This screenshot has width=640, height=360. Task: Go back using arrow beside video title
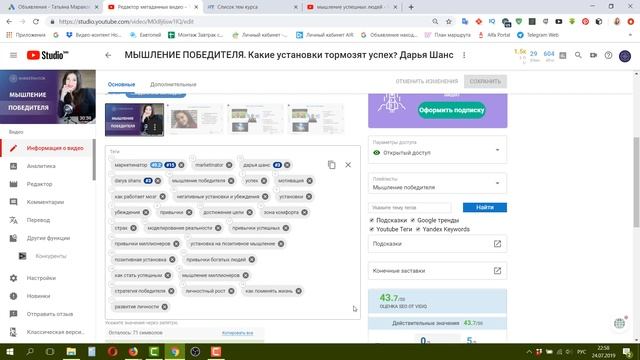[108, 55]
